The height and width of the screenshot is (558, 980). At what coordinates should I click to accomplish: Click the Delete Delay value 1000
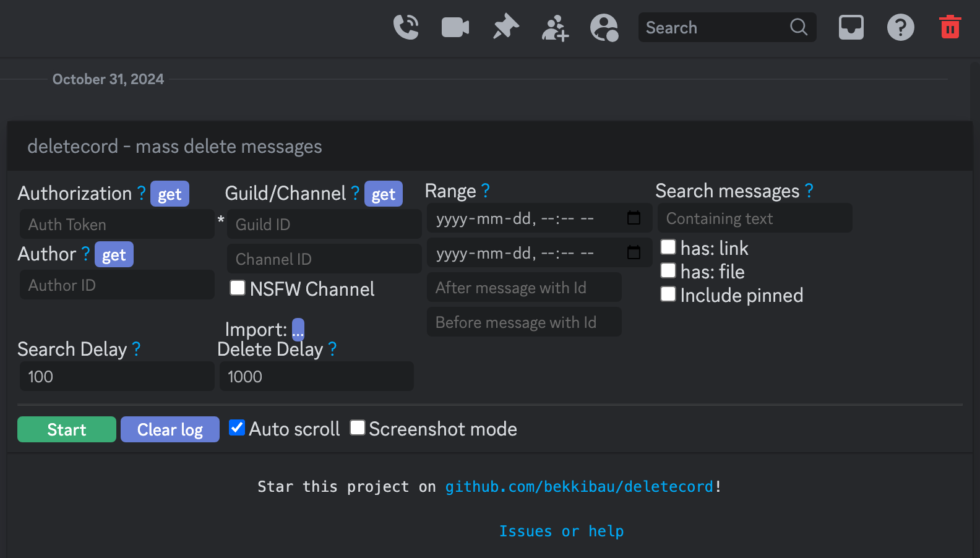pyautogui.click(x=317, y=376)
